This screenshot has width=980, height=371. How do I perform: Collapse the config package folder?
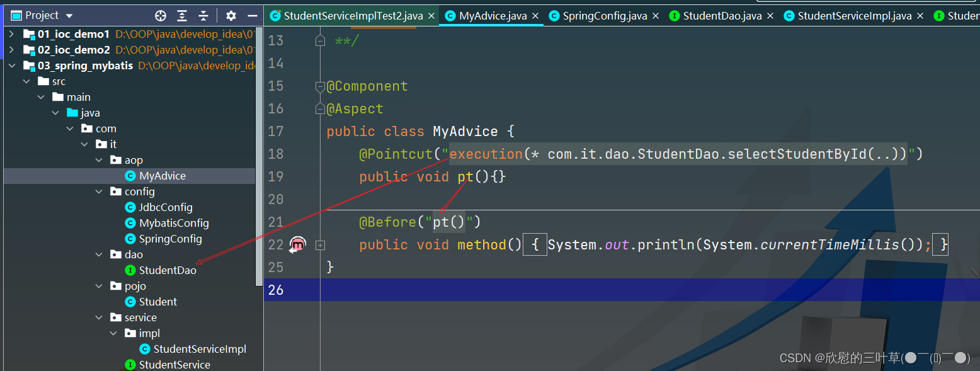pos(99,191)
